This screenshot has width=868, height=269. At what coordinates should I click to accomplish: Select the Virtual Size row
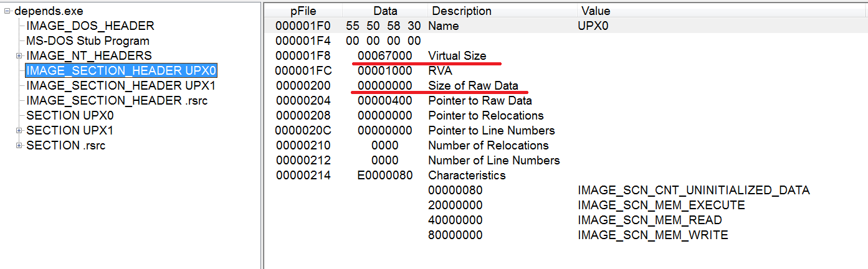point(565,56)
